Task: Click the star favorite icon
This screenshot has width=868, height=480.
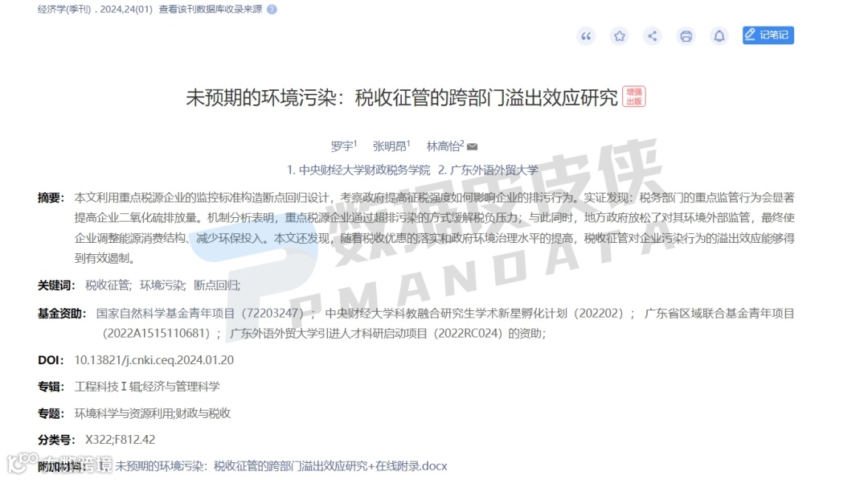Action: pos(619,36)
